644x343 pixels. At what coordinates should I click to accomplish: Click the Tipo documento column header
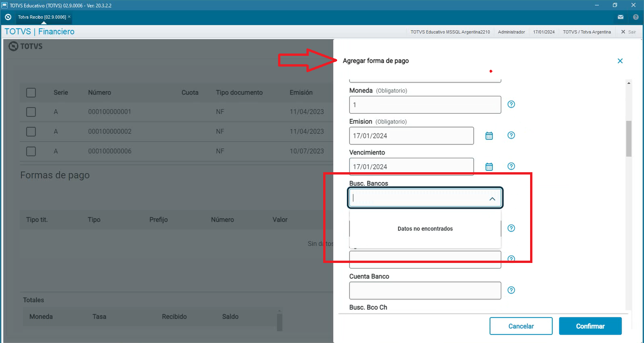point(239,93)
